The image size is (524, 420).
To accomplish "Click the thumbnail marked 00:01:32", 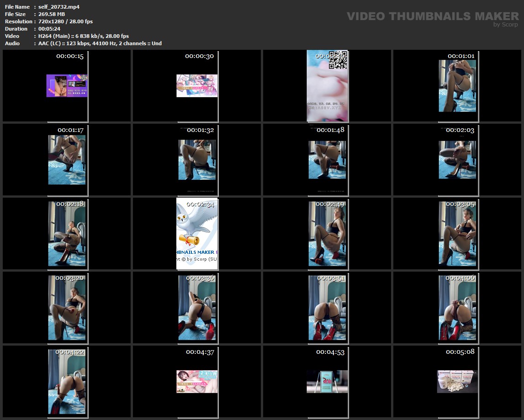I will [x=197, y=160].
